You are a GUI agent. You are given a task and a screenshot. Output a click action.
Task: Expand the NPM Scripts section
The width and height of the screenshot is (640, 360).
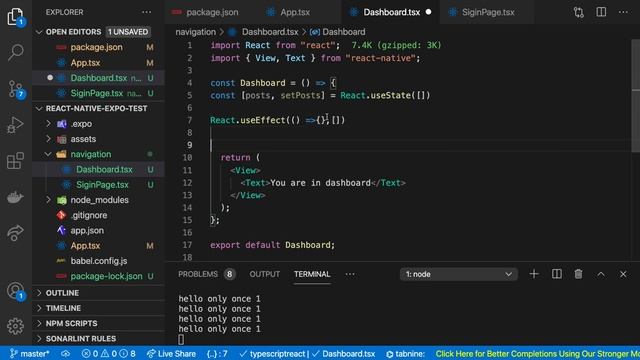click(x=98, y=323)
